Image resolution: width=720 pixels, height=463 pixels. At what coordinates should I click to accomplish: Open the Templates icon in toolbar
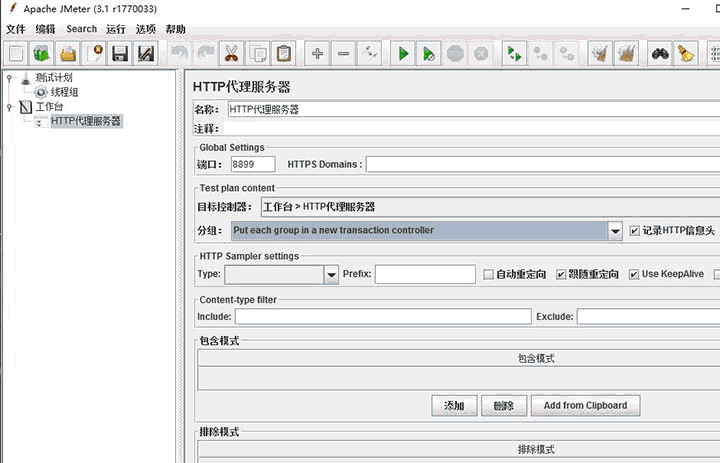(x=42, y=54)
